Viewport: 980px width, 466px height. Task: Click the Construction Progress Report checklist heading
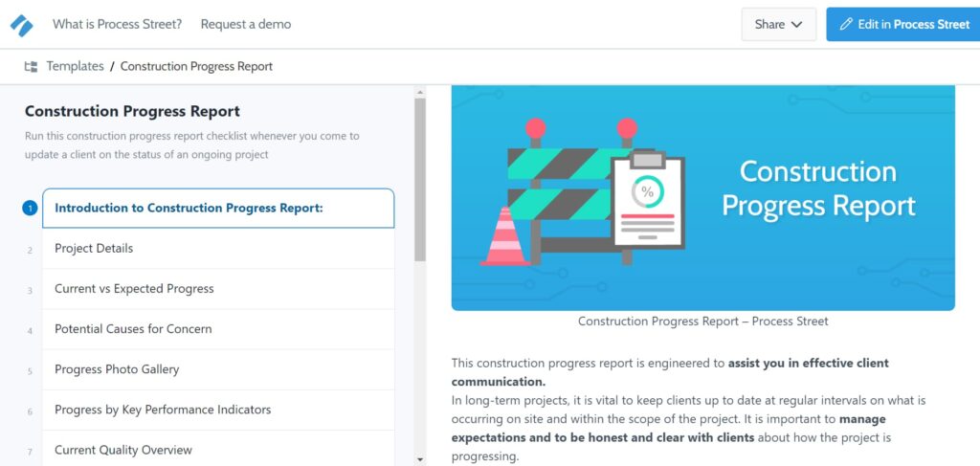(x=132, y=111)
